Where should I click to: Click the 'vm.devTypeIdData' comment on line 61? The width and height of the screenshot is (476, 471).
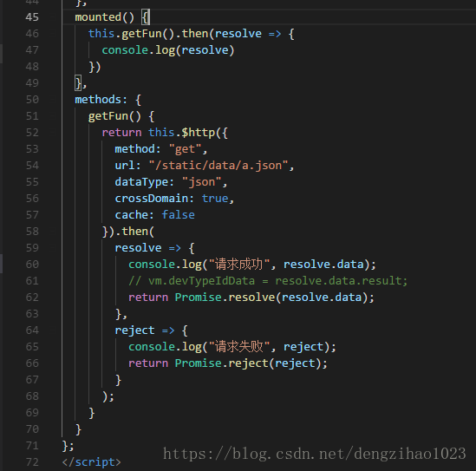[x=201, y=281]
